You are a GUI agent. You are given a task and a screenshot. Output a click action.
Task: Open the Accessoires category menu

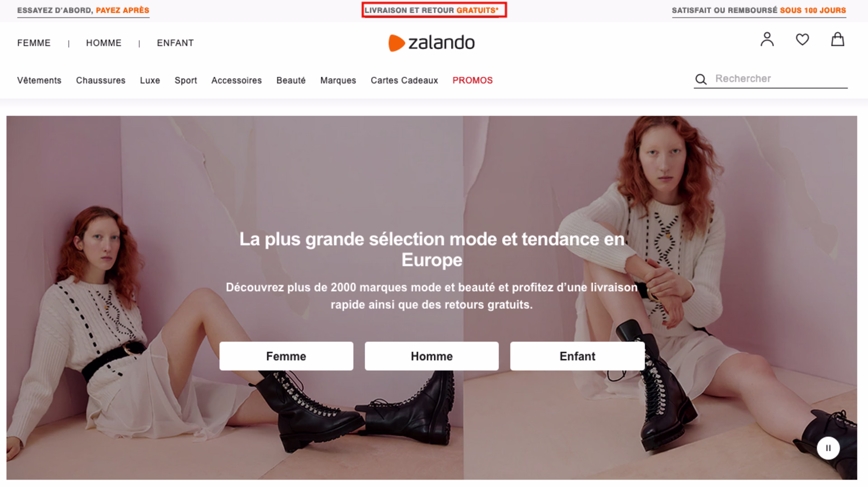236,80
